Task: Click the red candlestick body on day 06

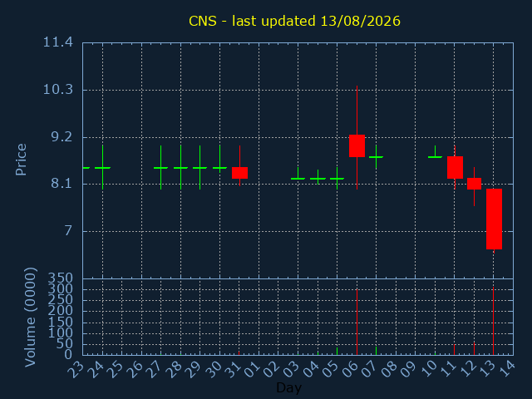Action: pyautogui.click(x=357, y=146)
